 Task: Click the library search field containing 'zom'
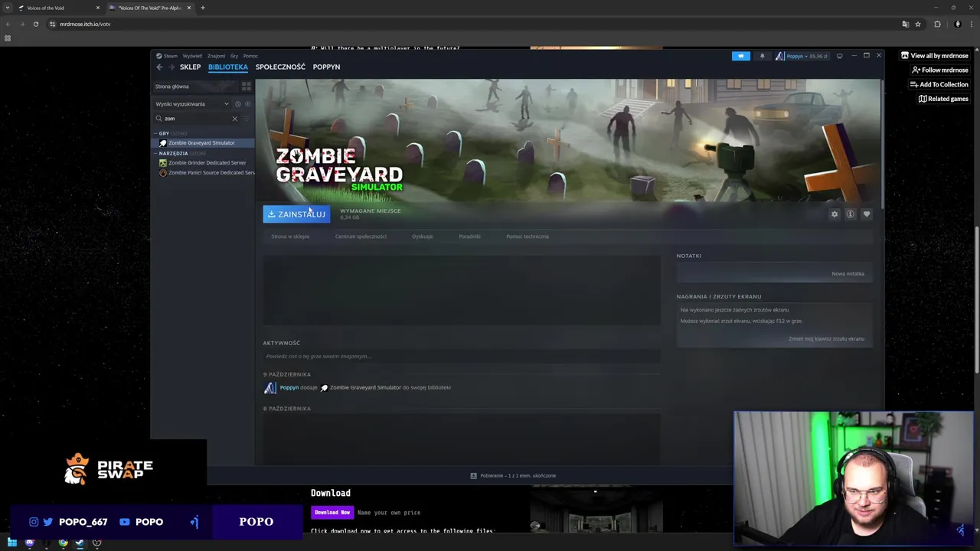point(197,119)
